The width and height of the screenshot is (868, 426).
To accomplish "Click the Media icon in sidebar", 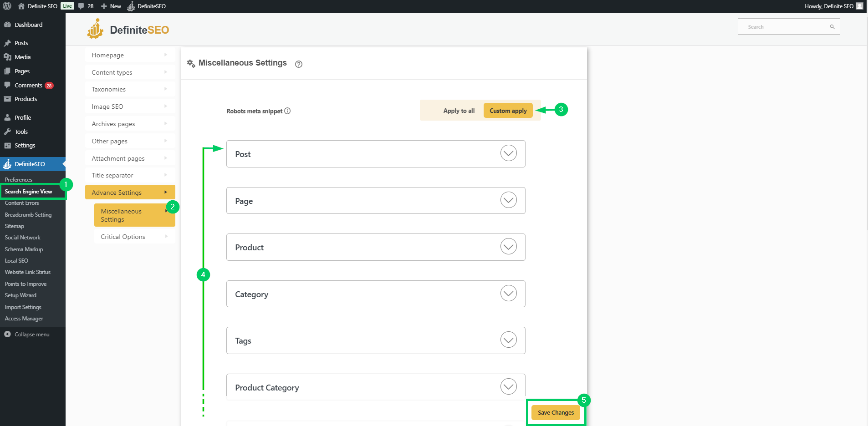I will tap(7, 57).
